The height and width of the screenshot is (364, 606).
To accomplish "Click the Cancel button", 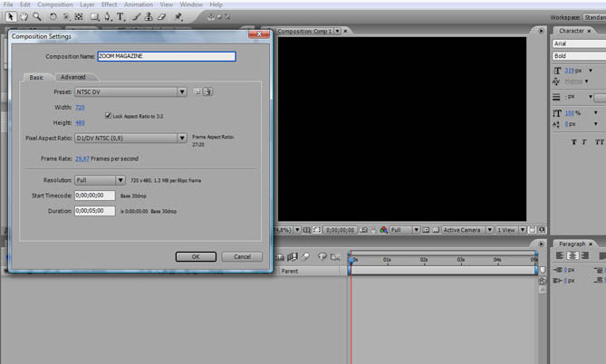I will click(x=242, y=256).
